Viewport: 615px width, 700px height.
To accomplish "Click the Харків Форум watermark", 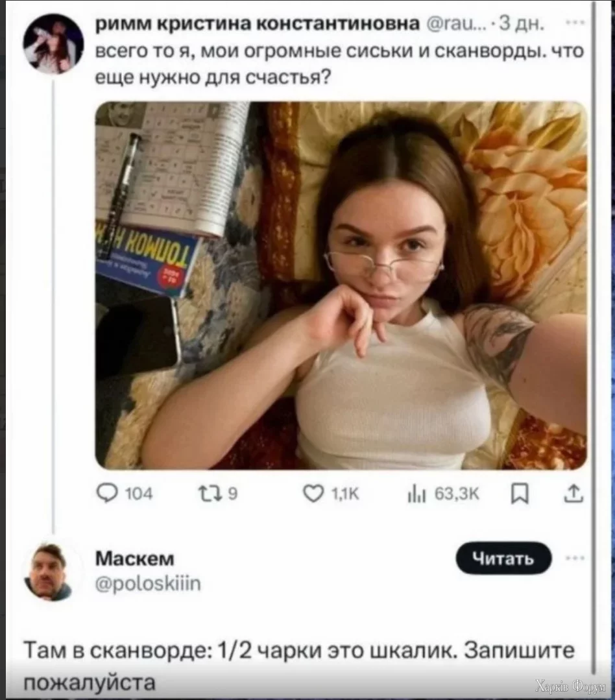I will (570, 686).
